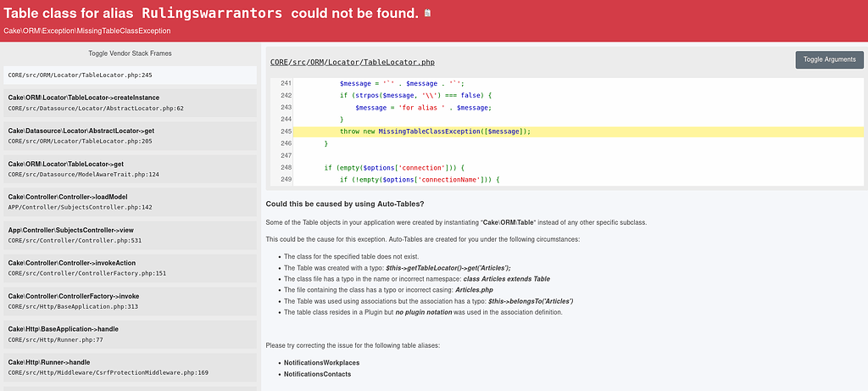Select the BaseApplication->handle stack frame
The image size is (868, 391).
(x=130, y=334)
